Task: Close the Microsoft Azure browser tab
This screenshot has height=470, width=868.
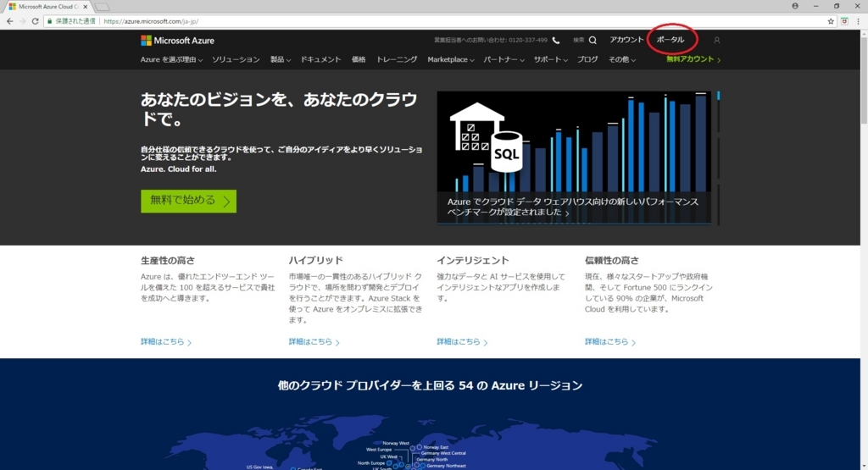Action: point(86,7)
